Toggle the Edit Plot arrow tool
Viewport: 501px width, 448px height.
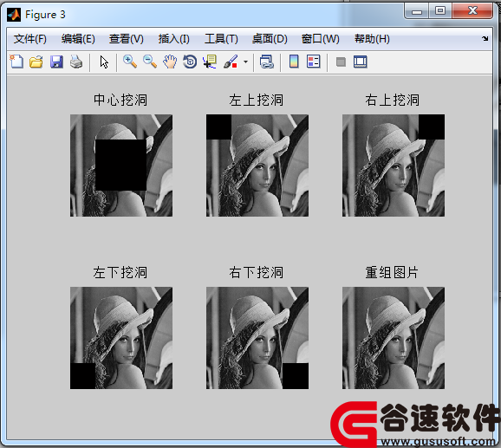pos(104,62)
